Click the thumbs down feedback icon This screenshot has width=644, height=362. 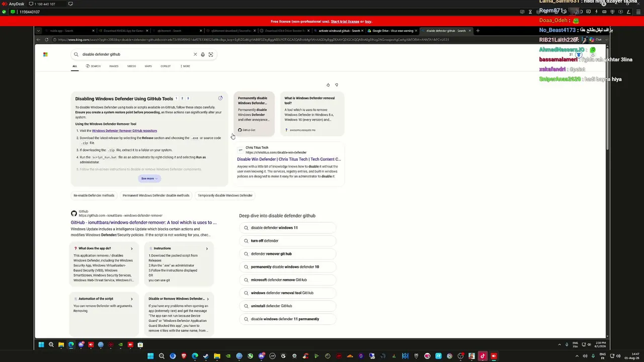coord(337,85)
